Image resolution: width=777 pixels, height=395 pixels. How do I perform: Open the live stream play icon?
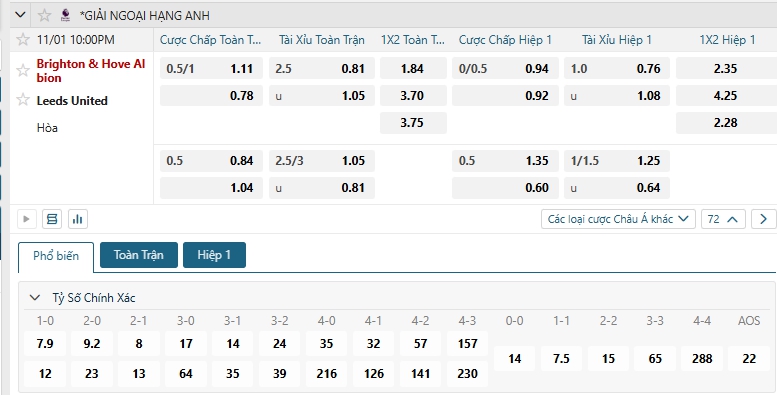[x=27, y=219]
